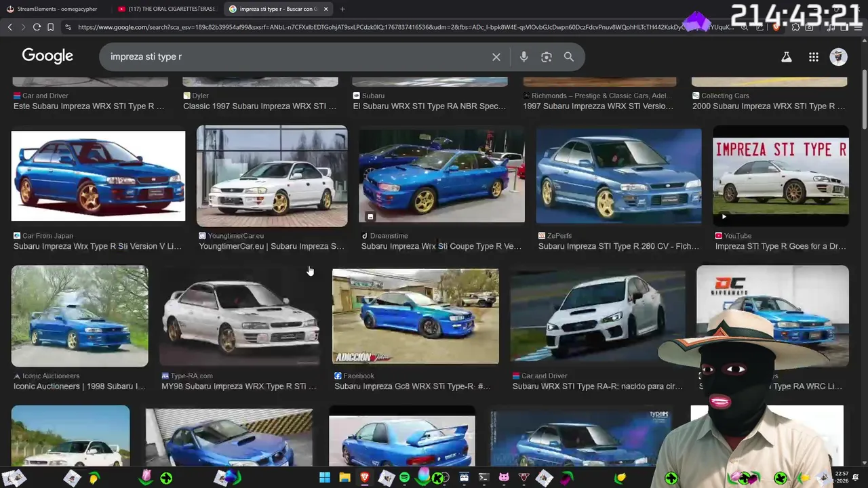This screenshot has width=868, height=488.
Task: Open "Subaru Impreza Wrx Type R Sti Version V" link
Action: click(98, 247)
